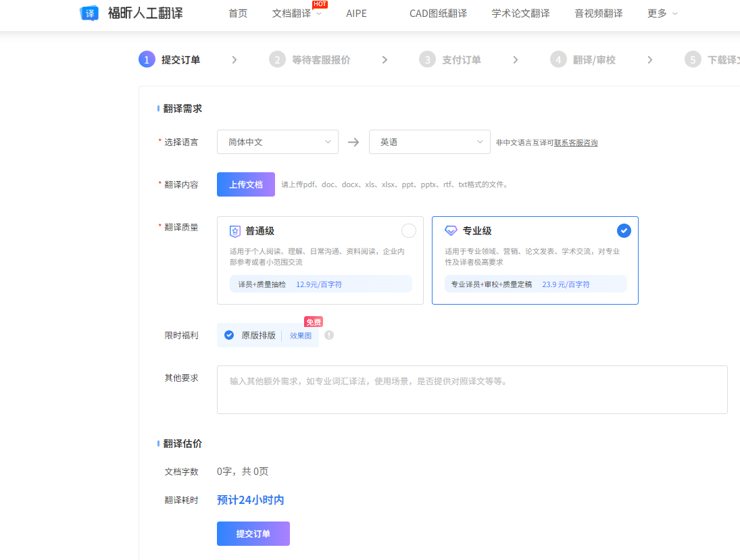This screenshot has height=560, width=740.
Task: Click the shield icon on 普通级 card
Action: pos(235,230)
